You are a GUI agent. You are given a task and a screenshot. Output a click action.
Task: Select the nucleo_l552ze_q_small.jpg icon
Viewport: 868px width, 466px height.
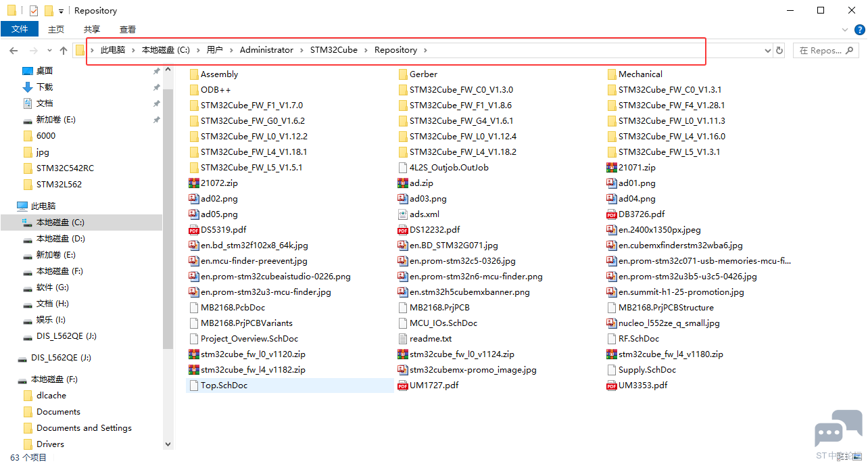[x=612, y=323]
